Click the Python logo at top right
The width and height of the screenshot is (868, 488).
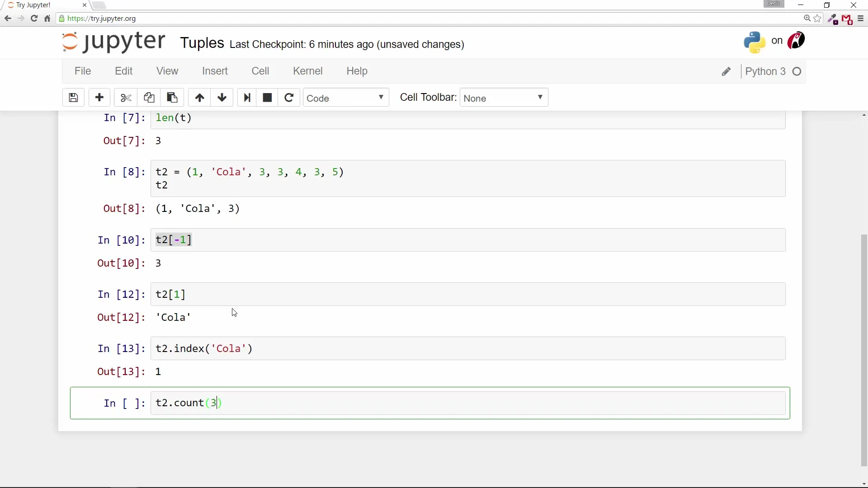point(755,42)
